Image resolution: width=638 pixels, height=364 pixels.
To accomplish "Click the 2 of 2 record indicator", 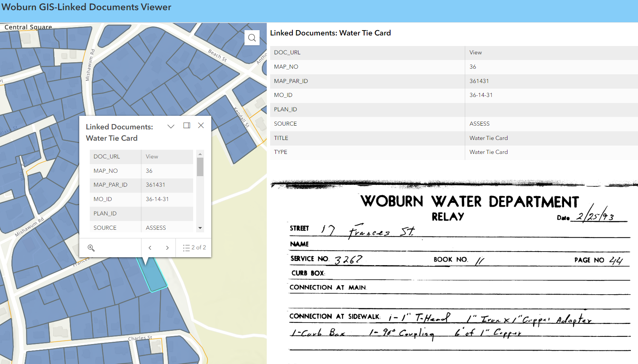I will click(199, 248).
